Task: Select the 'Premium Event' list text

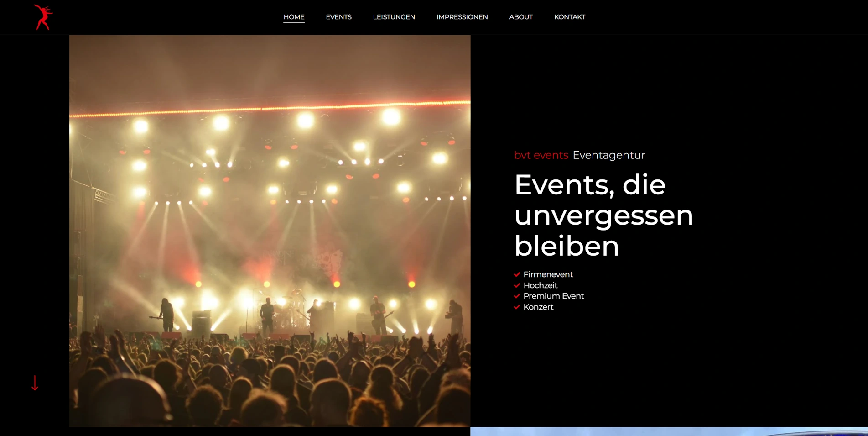Action: click(554, 296)
